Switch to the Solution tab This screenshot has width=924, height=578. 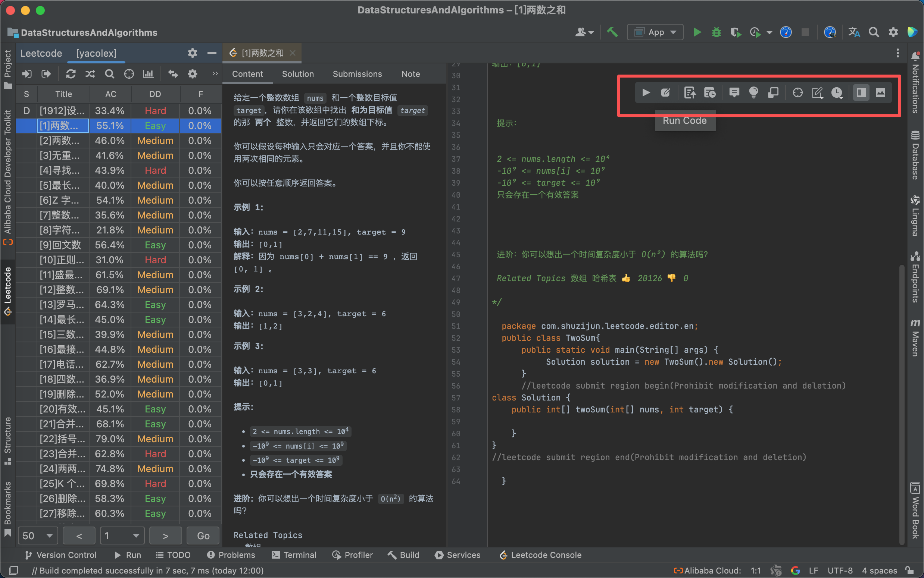[298, 74]
